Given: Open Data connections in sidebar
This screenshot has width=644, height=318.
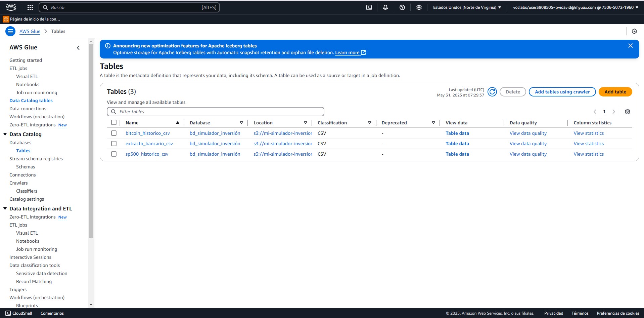Looking at the screenshot, I should click(28, 109).
